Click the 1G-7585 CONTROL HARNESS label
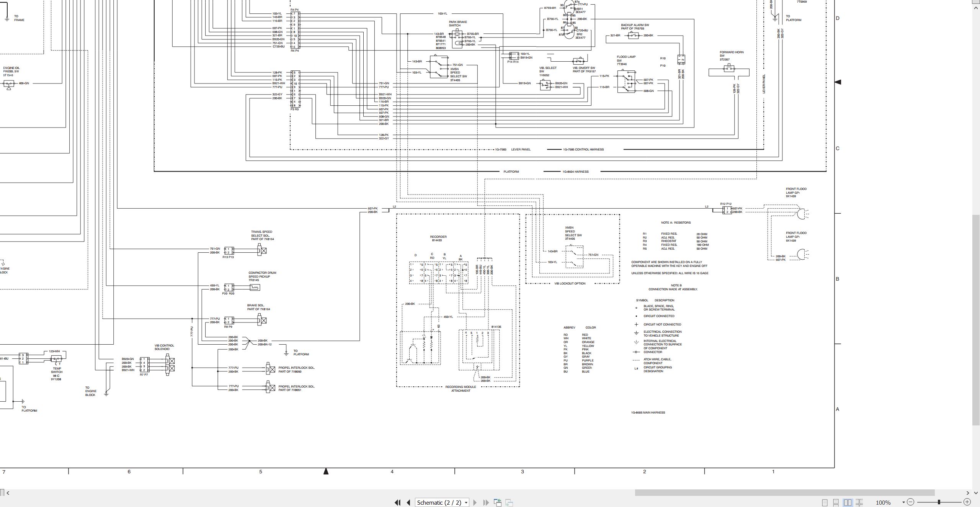This screenshot has height=507, width=980. (x=583, y=149)
